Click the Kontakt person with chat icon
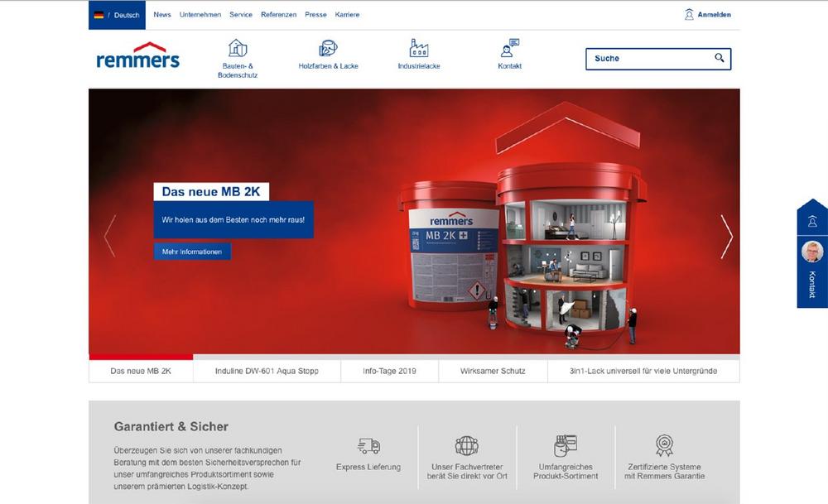 click(x=509, y=48)
